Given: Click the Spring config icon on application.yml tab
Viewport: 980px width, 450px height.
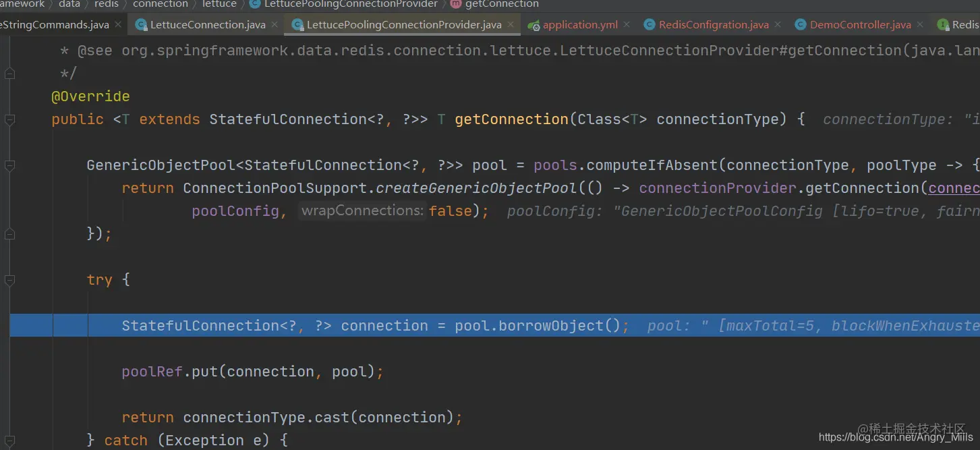Looking at the screenshot, I should 534,25.
